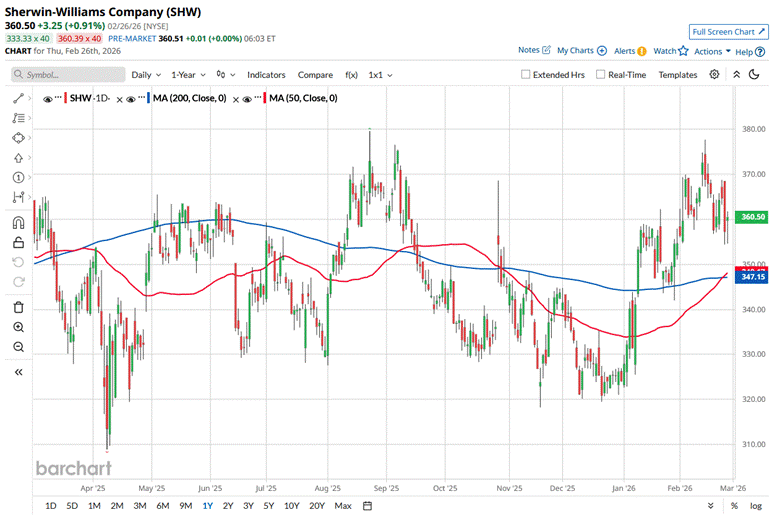Remove the MA 200 indicator

tap(119, 100)
